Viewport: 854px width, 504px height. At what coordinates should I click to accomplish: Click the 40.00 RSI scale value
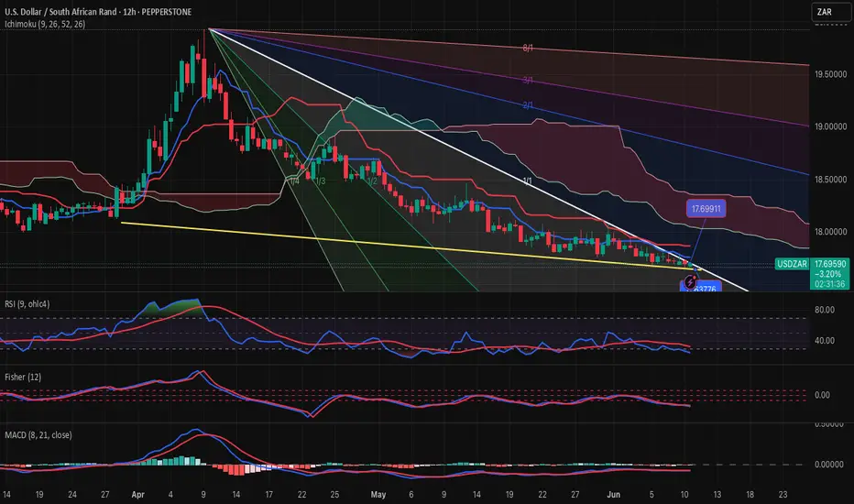[825, 341]
